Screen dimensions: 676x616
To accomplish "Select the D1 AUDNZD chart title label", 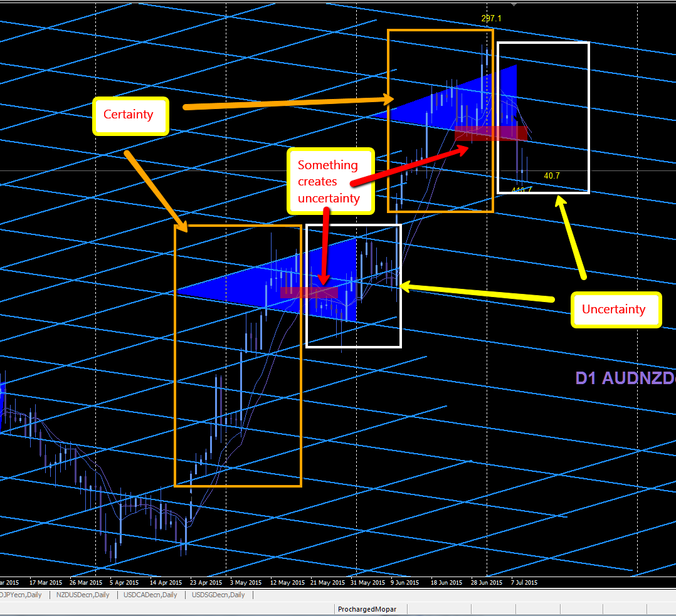I will click(x=626, y=378).
